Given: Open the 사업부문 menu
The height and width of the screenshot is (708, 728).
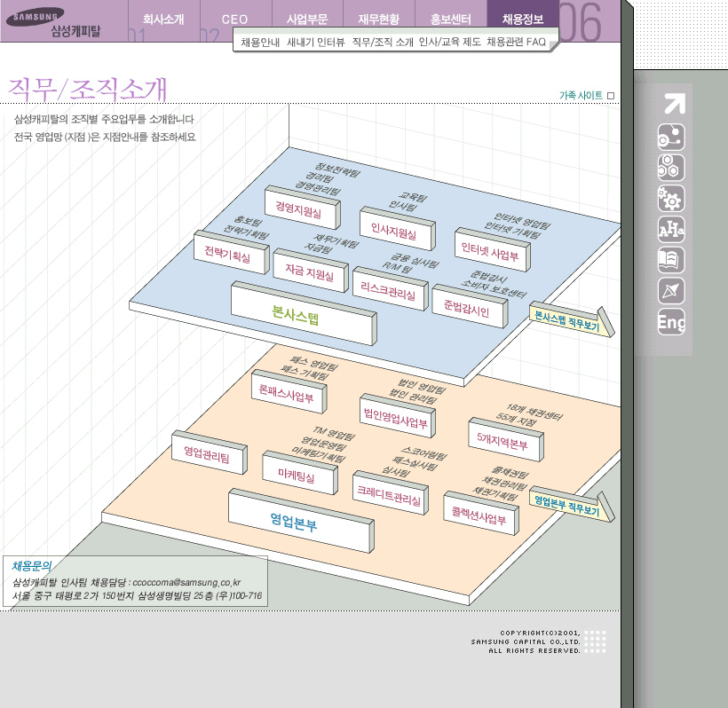Looking at the screenshot, I should pyautogui.click(x=307, y=19).
